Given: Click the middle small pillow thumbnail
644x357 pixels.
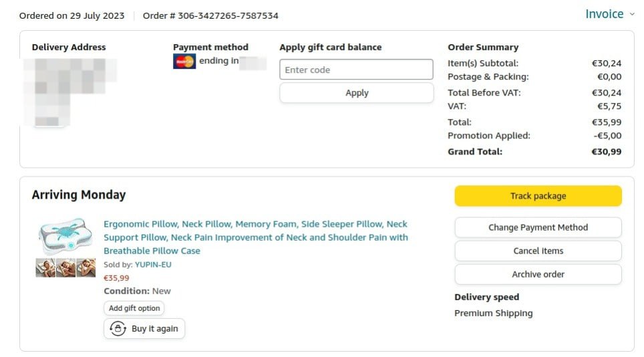Looking at the screenshot, I should 65,268.
